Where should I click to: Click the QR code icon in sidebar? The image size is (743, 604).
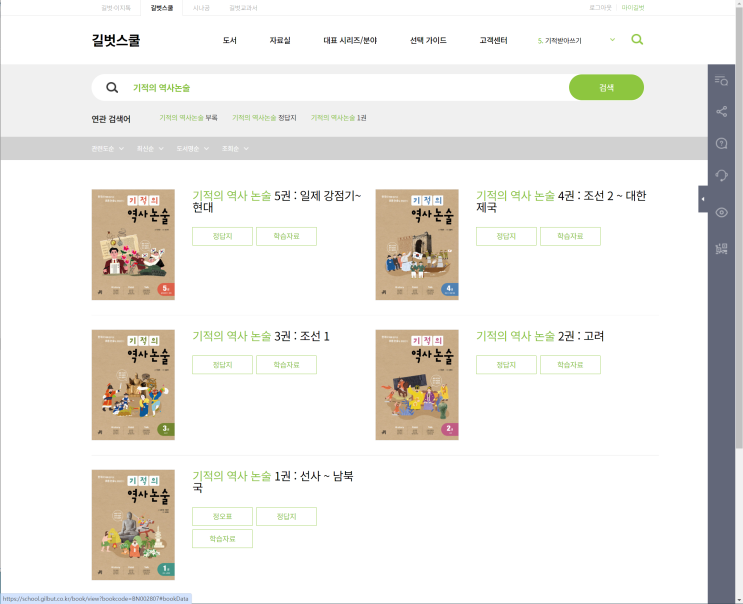point(721,249)
